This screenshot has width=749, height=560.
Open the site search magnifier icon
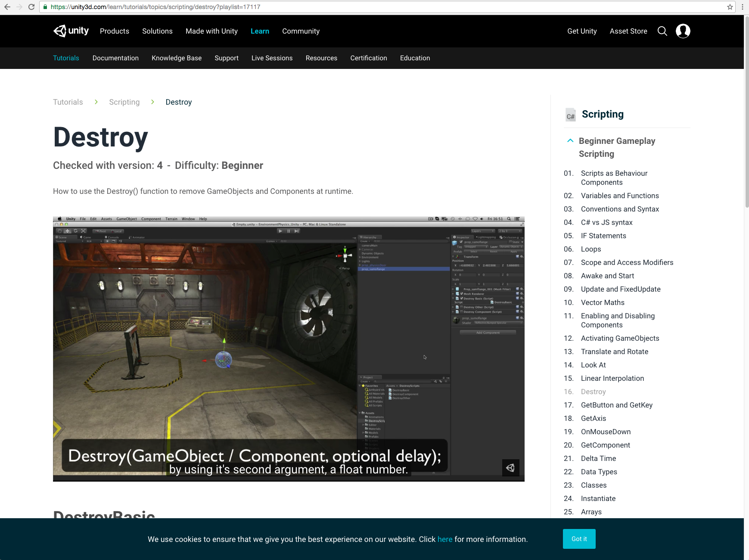(x=662, y=31)
